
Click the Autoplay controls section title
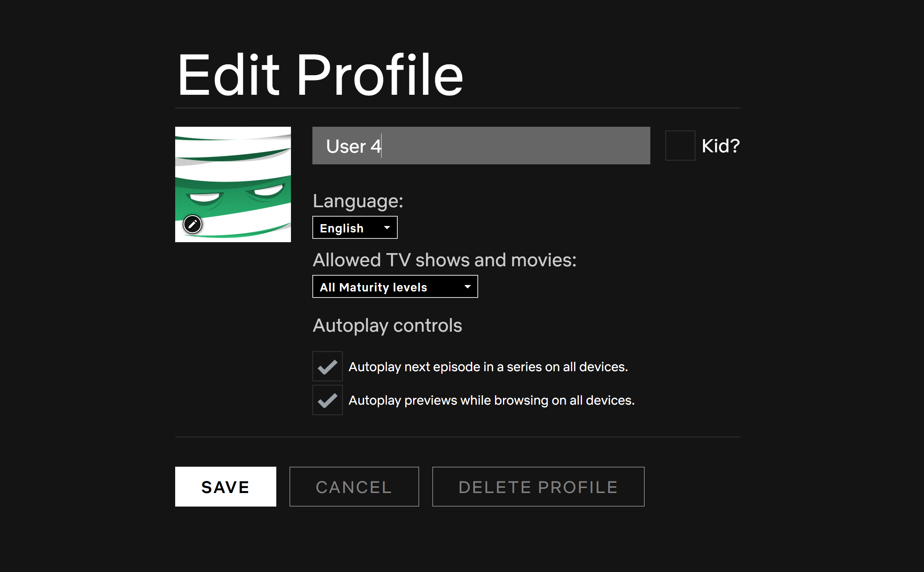pyautogui.click(x=387, y=326)
